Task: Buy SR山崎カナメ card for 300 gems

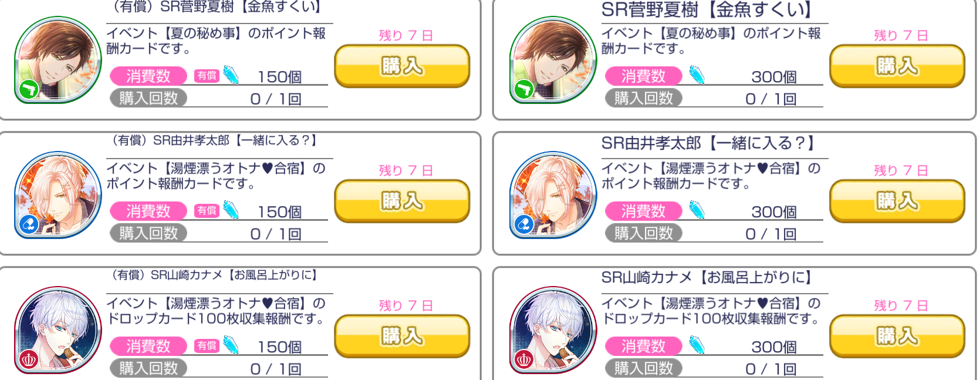Action: [897, 336]
